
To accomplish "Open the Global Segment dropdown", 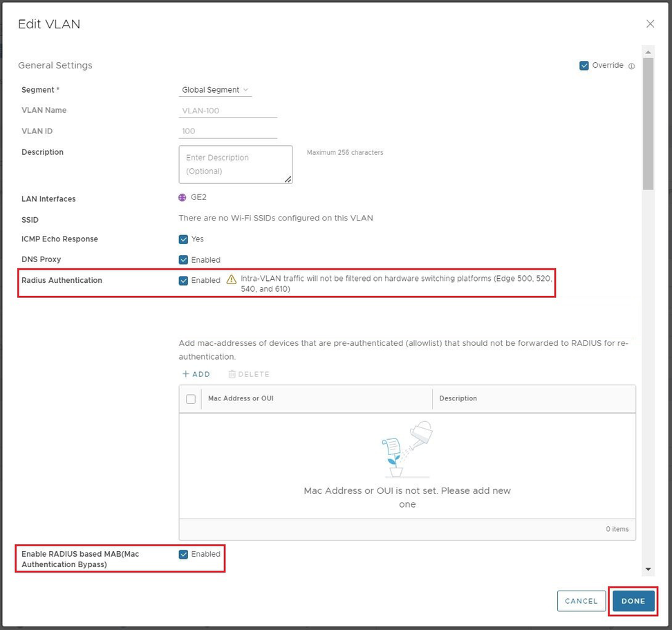I will [215, 90].
